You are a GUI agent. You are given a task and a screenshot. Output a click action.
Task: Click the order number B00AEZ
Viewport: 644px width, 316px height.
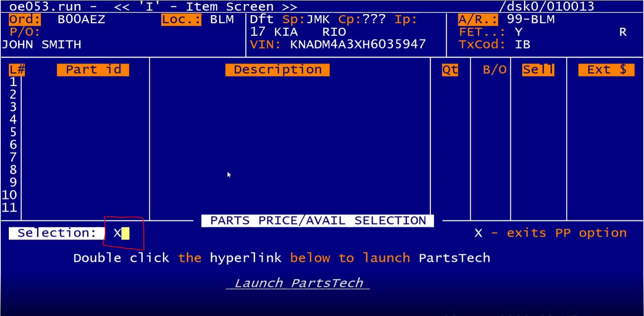pos(81,19)
